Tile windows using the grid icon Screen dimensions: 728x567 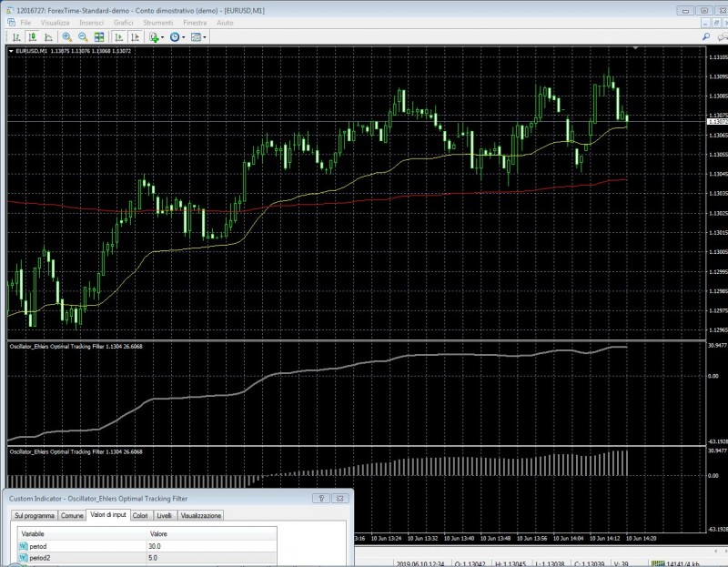click(99, 37)
